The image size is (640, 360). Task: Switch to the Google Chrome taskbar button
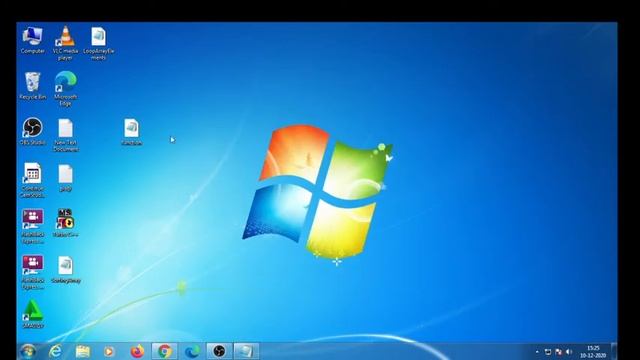point(164,351)
